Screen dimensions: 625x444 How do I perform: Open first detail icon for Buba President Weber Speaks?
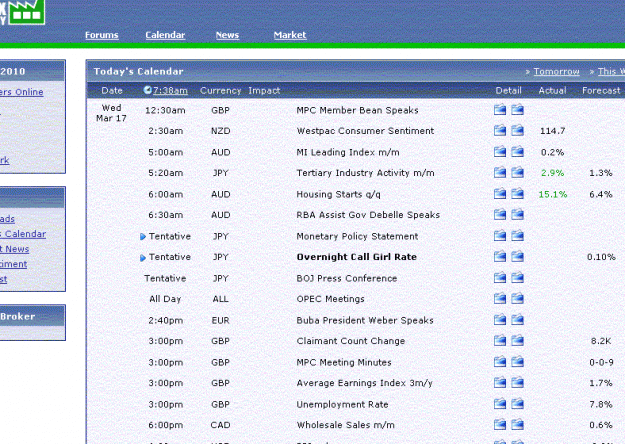(500, 320)
